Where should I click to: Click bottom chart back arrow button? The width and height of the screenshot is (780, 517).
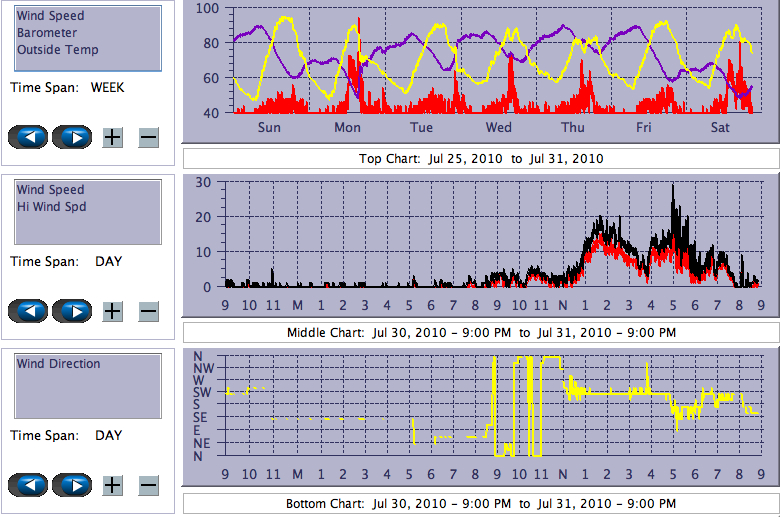tap(27, 485)
